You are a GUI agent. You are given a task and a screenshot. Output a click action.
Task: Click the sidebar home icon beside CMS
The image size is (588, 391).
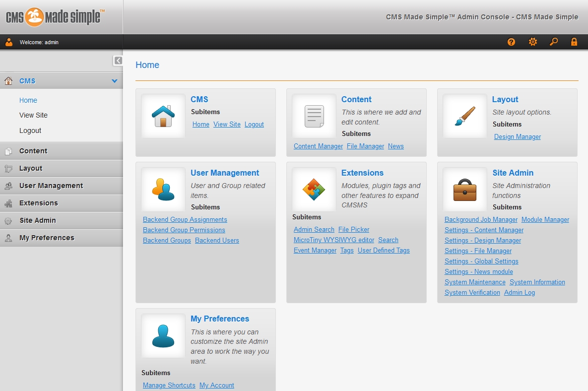pos(8,80)
